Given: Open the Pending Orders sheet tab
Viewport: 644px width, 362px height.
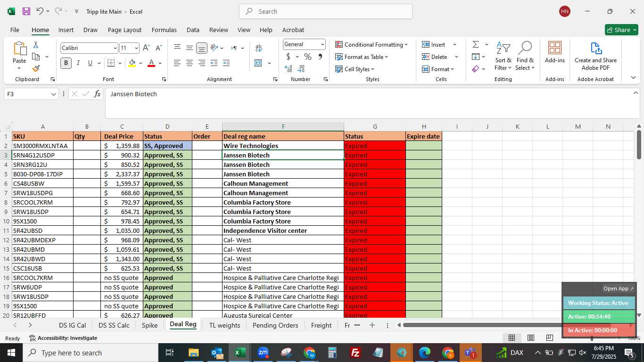Looking at the screenshot, I should [275, 325].
